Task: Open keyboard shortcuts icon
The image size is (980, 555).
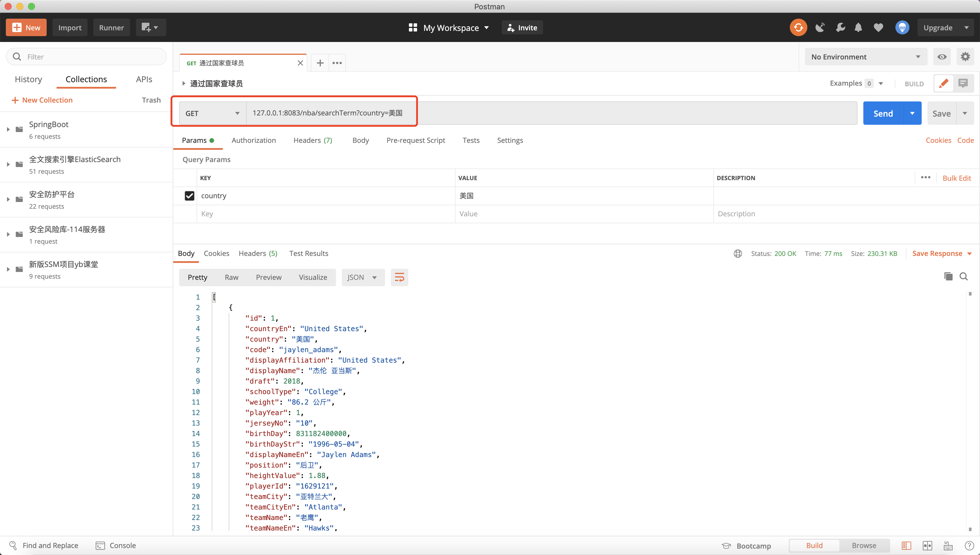Action: (948, 545)
